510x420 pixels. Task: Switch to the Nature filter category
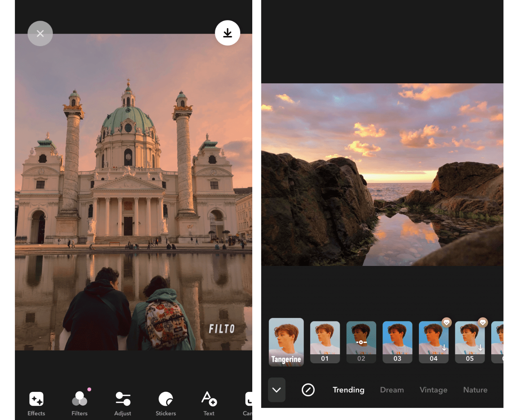click(475, 390)
